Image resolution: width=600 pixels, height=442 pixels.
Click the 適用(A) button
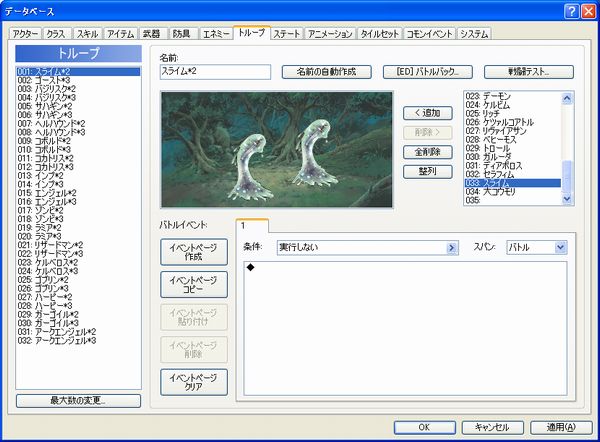561,427
